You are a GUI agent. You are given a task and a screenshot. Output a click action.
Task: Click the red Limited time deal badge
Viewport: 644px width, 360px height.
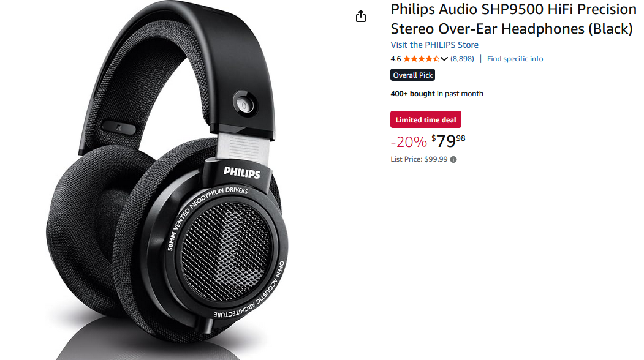(426, 119)
